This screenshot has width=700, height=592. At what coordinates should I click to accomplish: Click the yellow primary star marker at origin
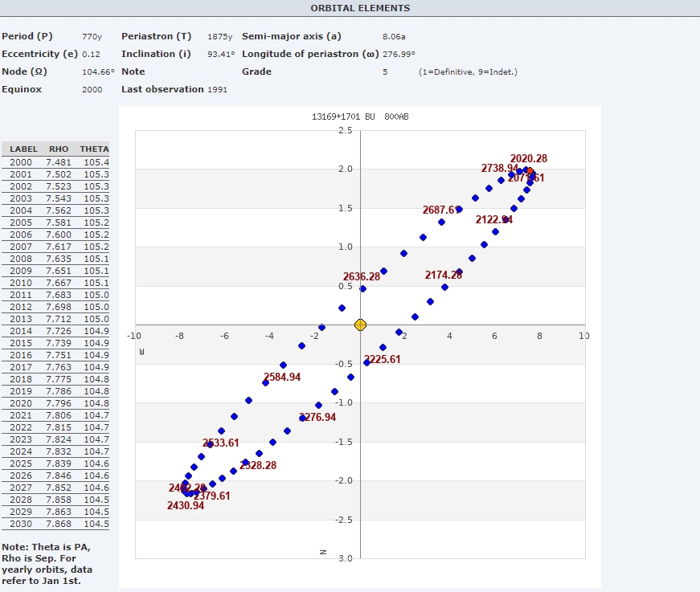[360, 325]
